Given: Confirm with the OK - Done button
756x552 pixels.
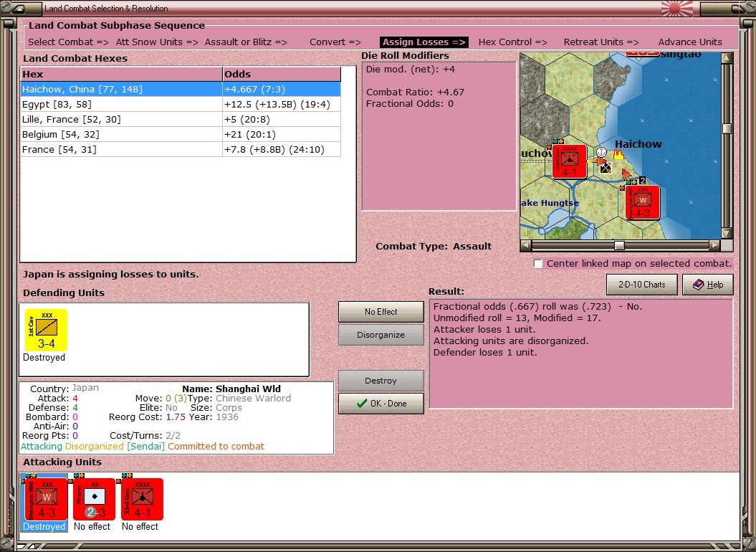Looking at the screenshot, I should (381, 404).
